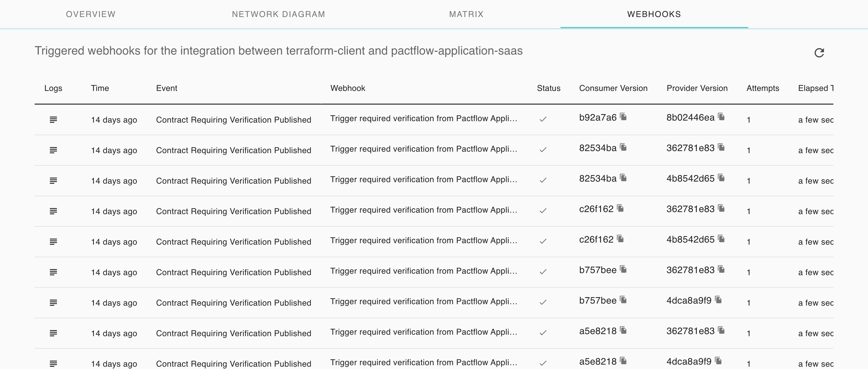Click the Status column header

[x=548, y=88]
